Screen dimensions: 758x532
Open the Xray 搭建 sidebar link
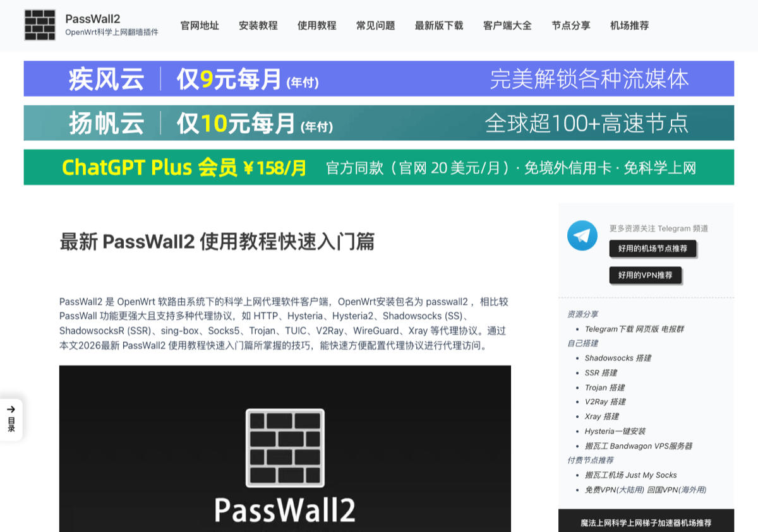(602, 417)
